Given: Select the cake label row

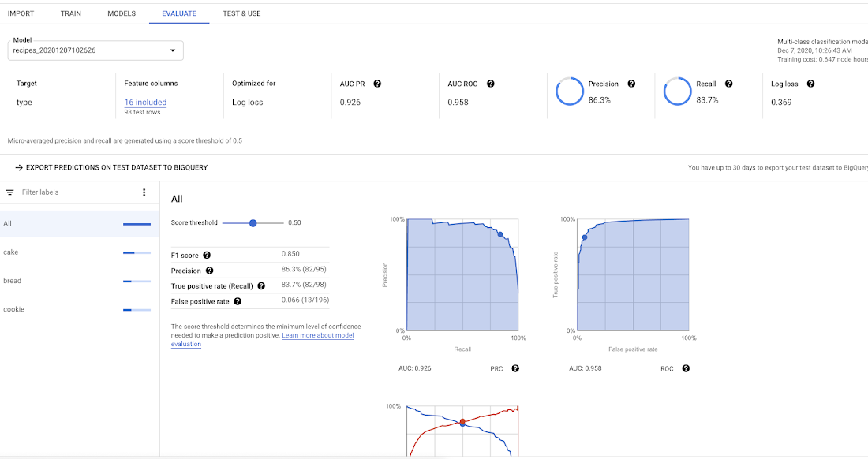Looking at the screenshot, I should [x=80, y=252].
